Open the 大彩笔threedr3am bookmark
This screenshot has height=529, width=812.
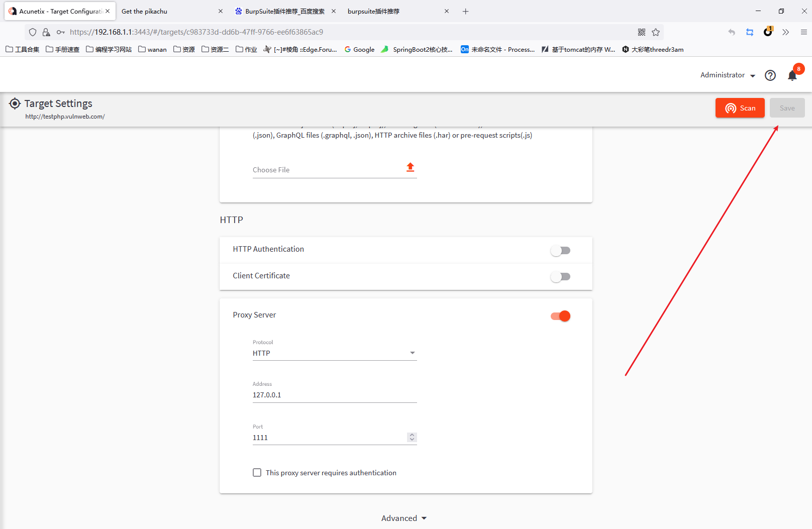(653, 49)
